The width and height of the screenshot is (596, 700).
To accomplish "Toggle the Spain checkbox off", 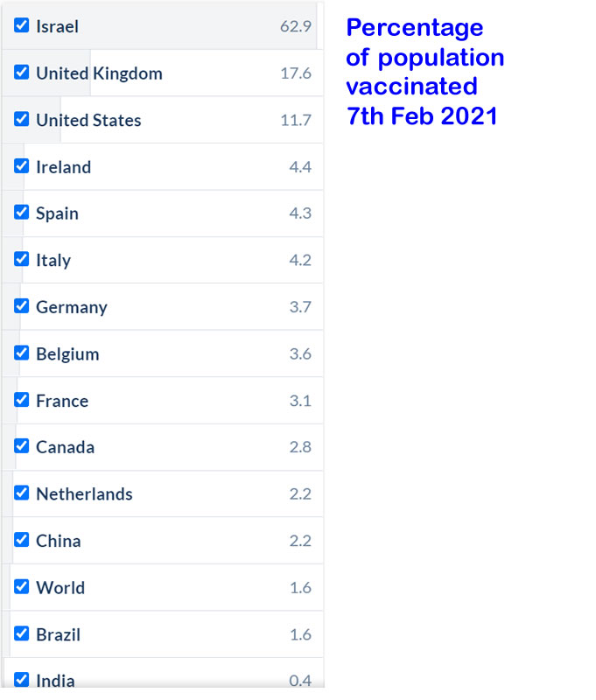I will click(x=22, y=213).
